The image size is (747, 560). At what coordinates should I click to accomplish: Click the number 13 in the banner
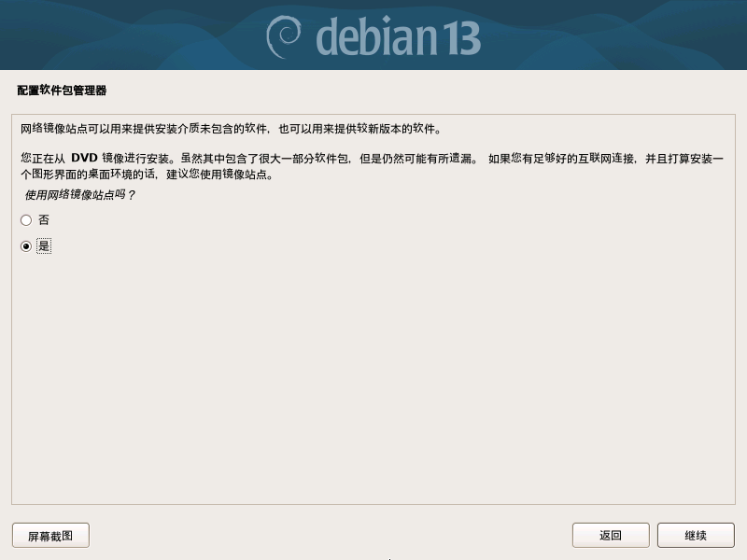click(x=460, y=38)
